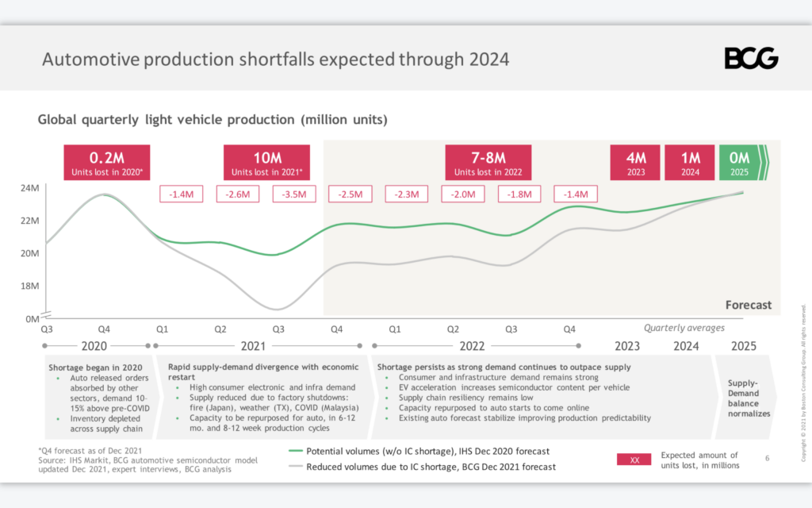This screenshot has width=812, height=508.
Task: Click the -1.4M label above Q1 2021
Action: click(182, 194)
